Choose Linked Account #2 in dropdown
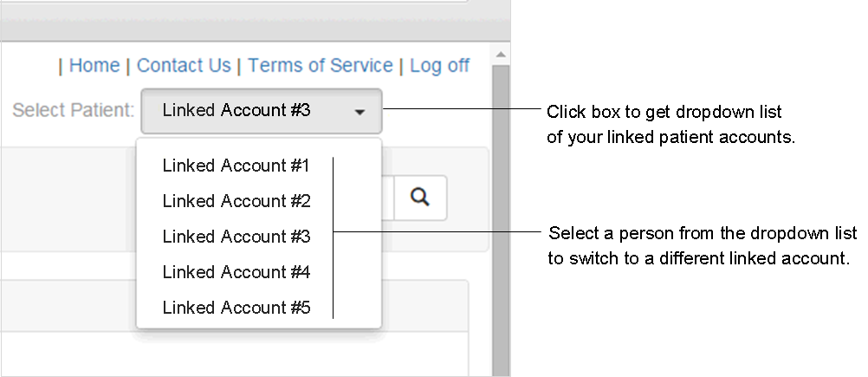Image resolution: width=868 pixels, height=377 pixels. click(x=236, y=201)
